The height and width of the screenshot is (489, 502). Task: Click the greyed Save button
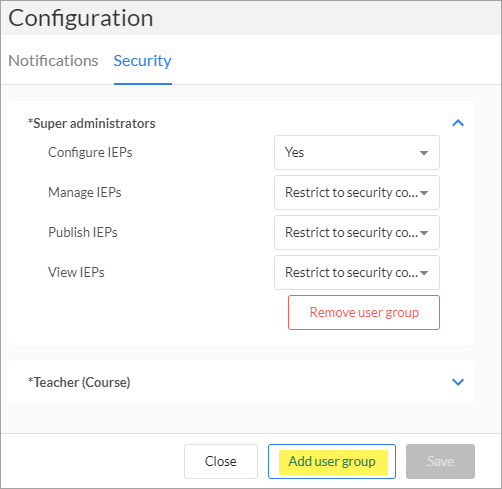pos(440,461)
